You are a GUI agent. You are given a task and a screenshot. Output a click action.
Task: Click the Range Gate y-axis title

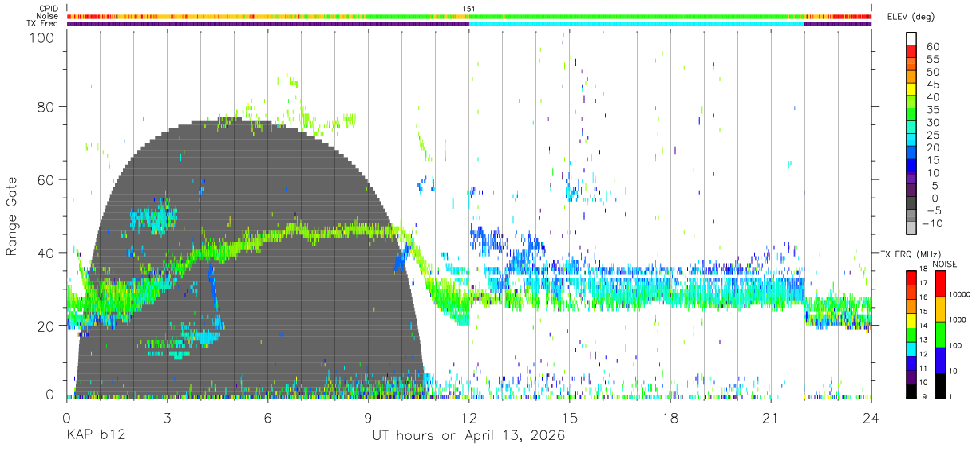(12, 217)
